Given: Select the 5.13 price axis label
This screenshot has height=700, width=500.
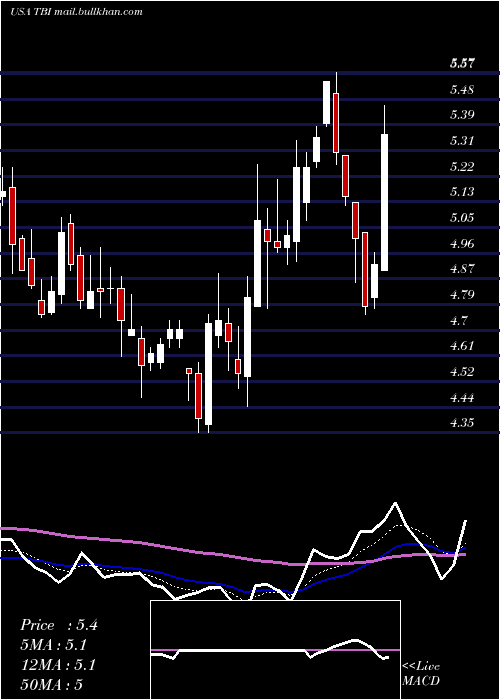Looking at the screenshot, I should [462, 192].
